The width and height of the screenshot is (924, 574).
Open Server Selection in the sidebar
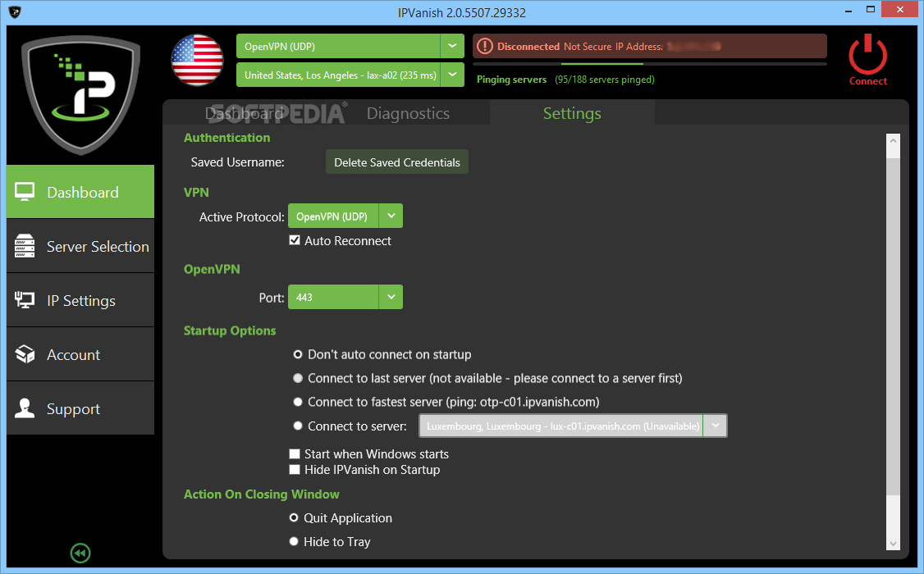[80, 246]
